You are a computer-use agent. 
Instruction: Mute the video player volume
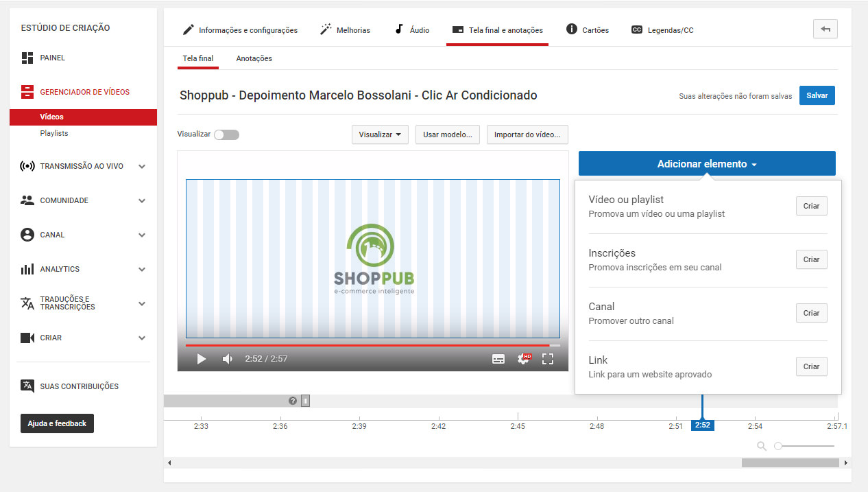tap(228, 358)
